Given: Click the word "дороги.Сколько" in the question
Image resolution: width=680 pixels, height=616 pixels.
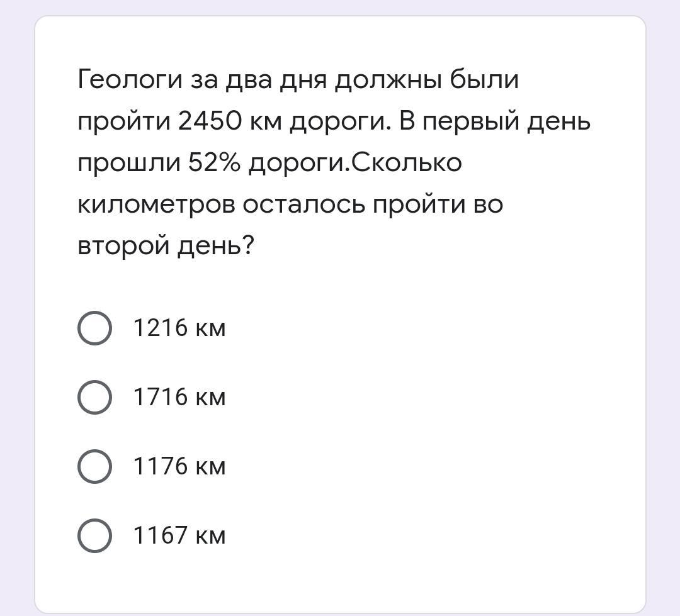Looking at the screenshot, I should [x=355, y=163].
